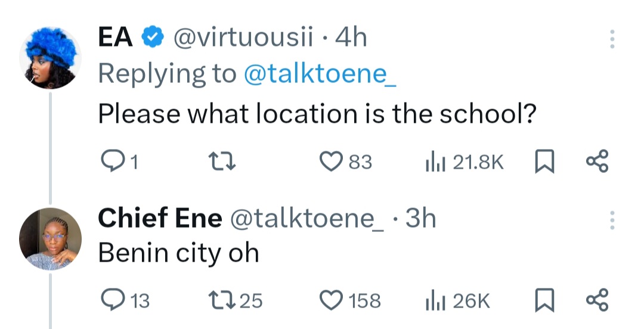Share EA's tweet
The image size is (644, 329).
(x=597, y=162)
